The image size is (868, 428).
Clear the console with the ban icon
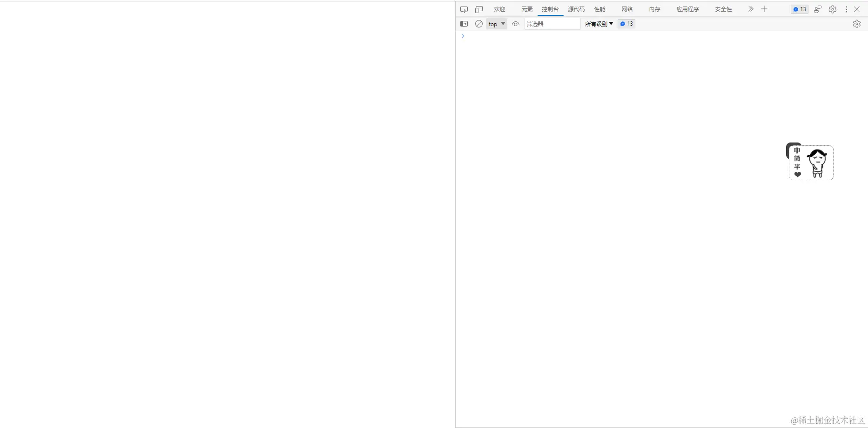coord(478,24)
